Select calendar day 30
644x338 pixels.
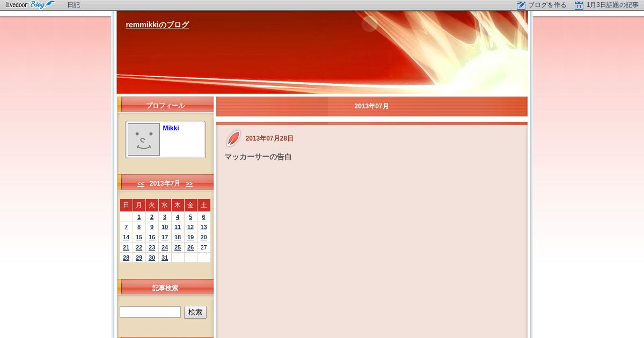coord(152,258)
